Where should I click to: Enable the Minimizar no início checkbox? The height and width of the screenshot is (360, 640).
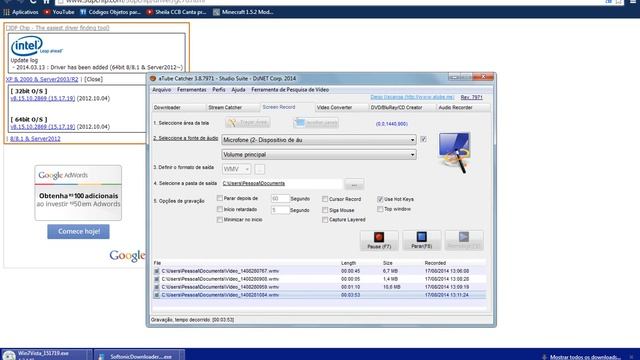220,220
